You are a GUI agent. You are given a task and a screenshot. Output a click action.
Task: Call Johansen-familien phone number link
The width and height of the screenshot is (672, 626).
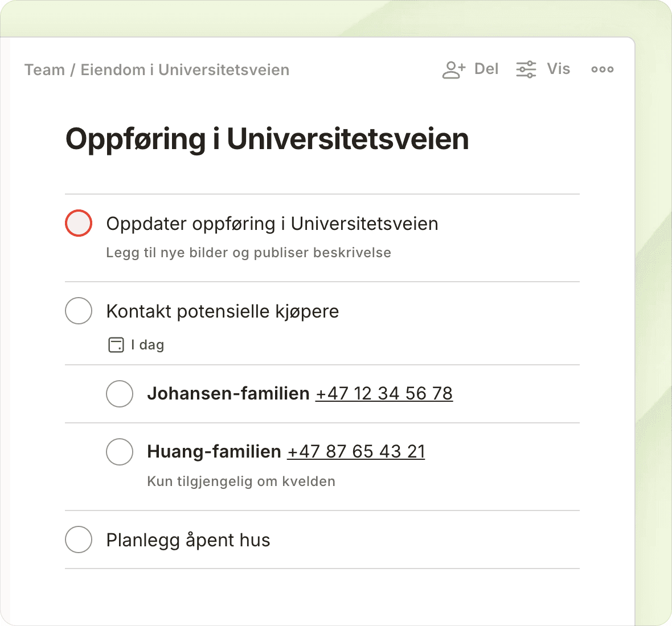tap(384, 394)
